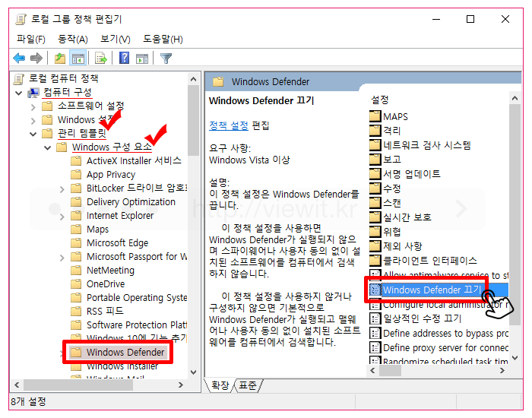Image resolution: width=532 pixels, height=418 pixels.
Task: Open 네트워크 검사 시스템 folder icon
Action: (375, 145)
